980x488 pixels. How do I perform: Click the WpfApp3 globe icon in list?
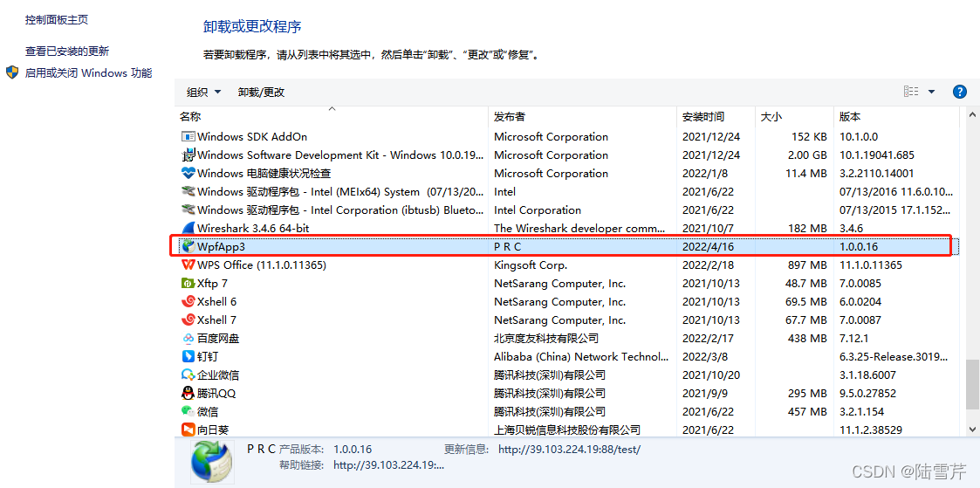coord(188,246)
